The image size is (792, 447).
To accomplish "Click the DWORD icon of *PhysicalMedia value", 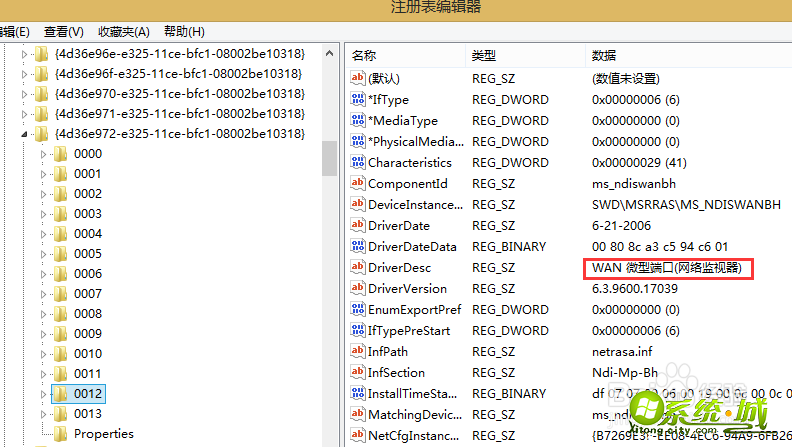I will click(358, 141).
